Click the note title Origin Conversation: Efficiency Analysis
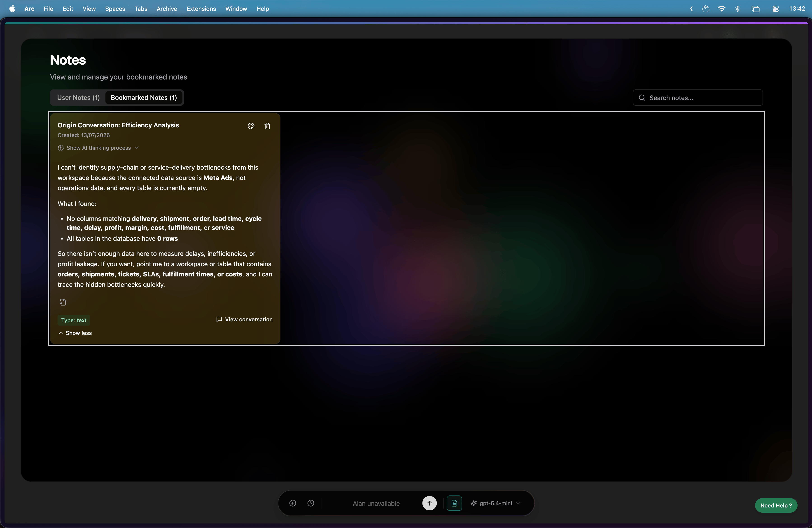The height and width of the screenshot is (528, 812). click(x=118, y=125)
